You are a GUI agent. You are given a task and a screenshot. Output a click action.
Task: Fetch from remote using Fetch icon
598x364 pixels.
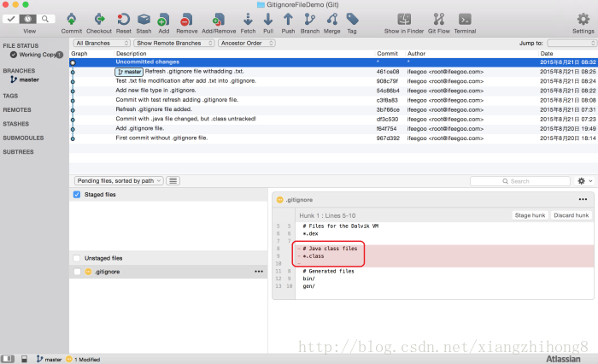point(248,19)
